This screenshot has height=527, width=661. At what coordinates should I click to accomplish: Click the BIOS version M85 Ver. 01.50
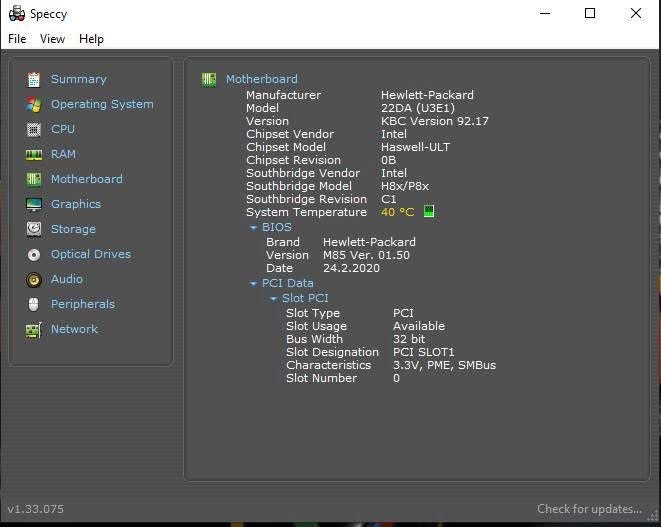pyautogui.click(x=366, y=255)
